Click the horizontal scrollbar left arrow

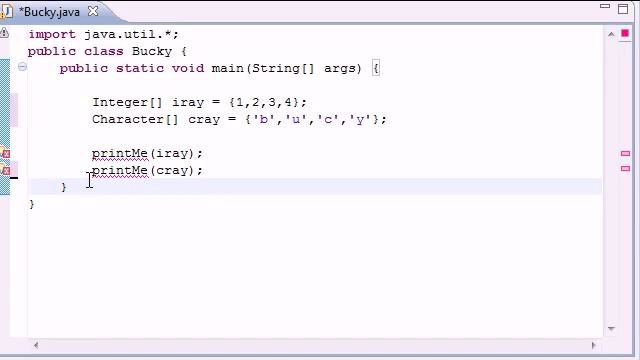[x=36, y=345]
